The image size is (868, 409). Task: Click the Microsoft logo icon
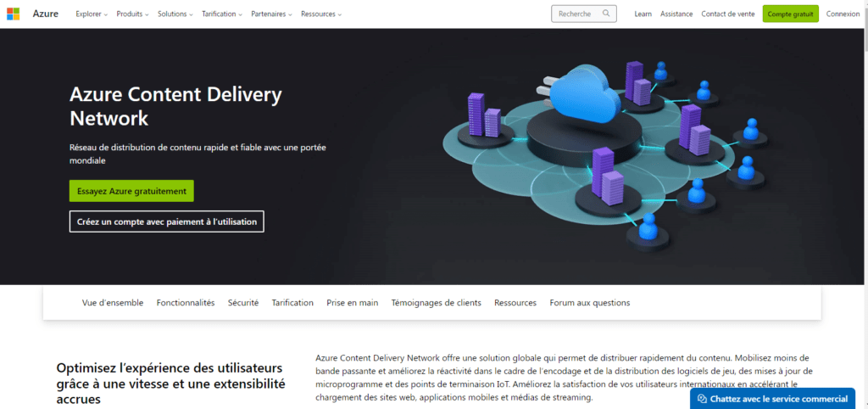tap(13, 14)
